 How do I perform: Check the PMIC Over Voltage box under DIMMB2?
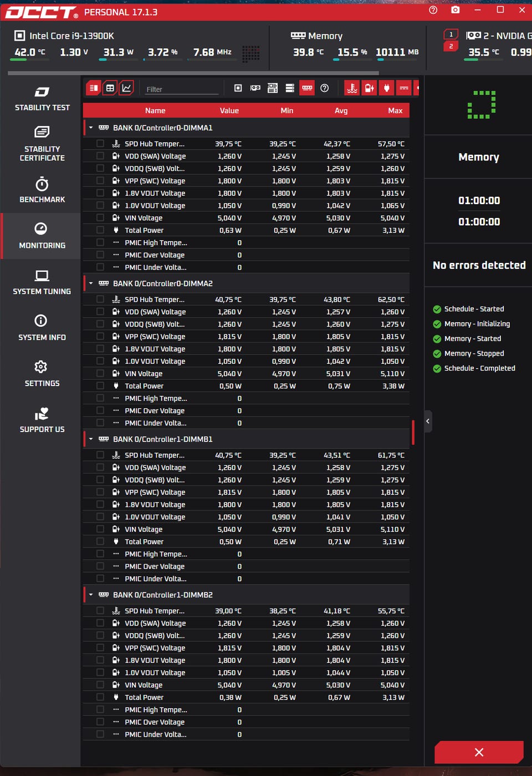click(x=100, y=722)
